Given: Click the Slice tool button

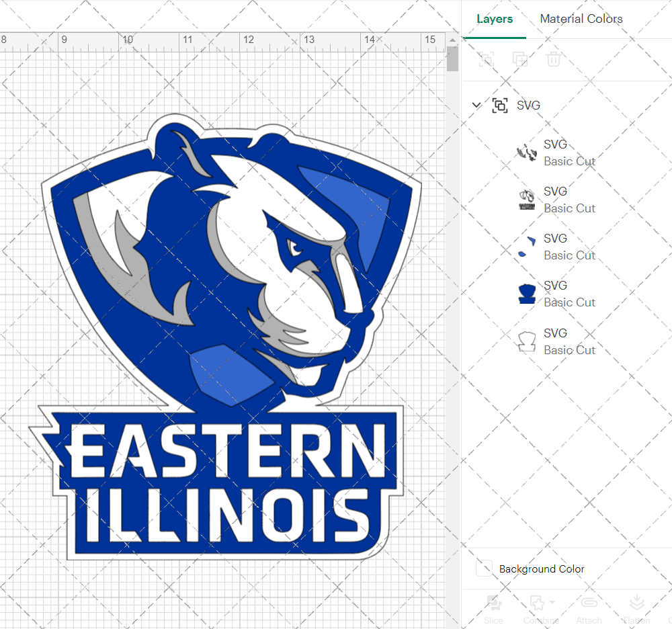Looking at the screenshot, I should click(x=494, y=610).
